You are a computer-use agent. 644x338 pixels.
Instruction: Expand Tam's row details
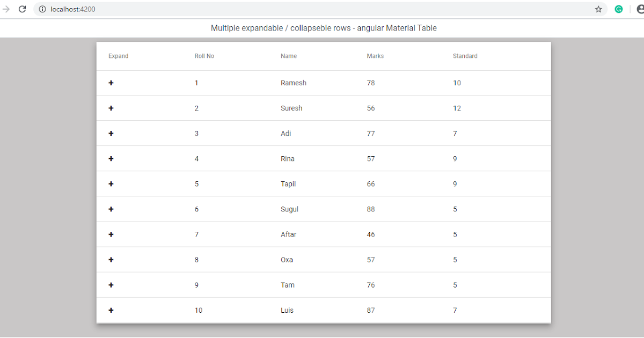(x=111, y=284)
